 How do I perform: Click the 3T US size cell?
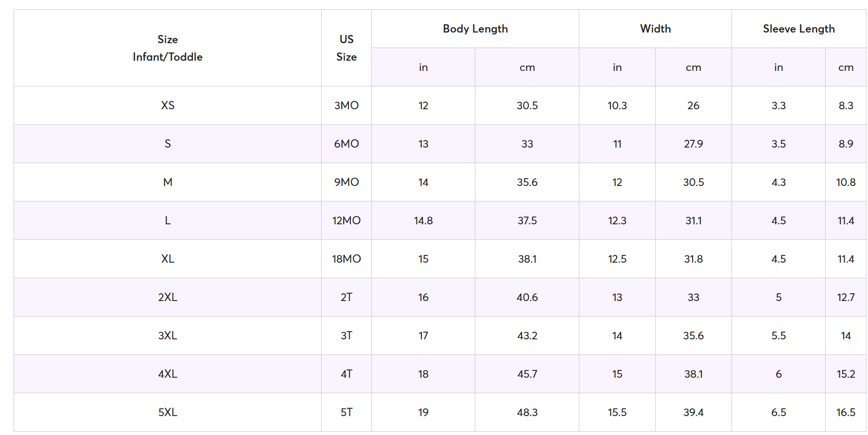(346, 335)
